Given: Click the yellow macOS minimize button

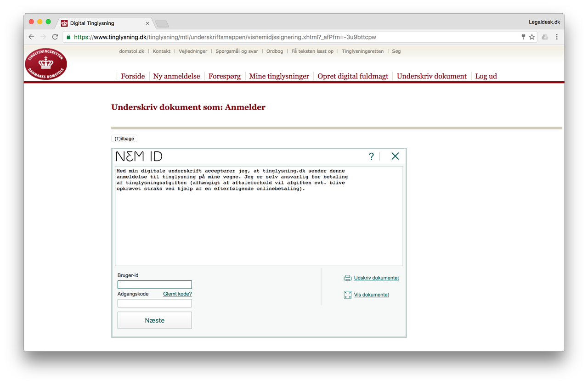Looking at the screenshot, I should tap(40, 22).
